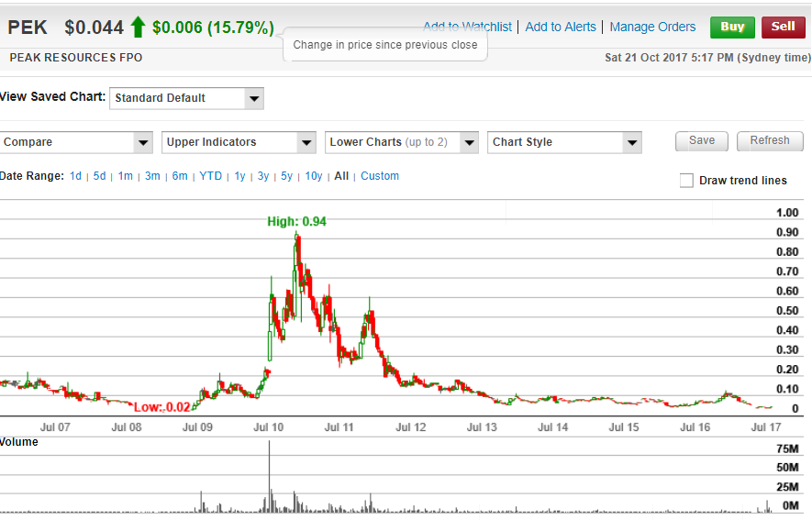Enable the Draw trend lines checkbox

[x=686, y=181]
